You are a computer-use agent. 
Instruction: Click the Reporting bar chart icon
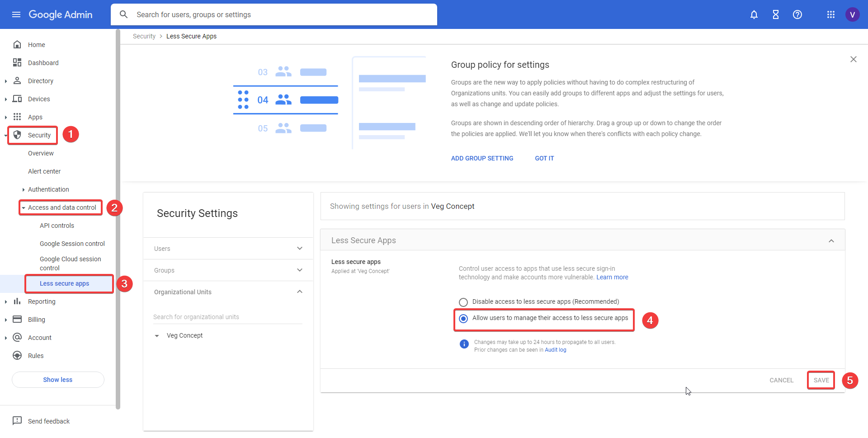coord(17,301)
